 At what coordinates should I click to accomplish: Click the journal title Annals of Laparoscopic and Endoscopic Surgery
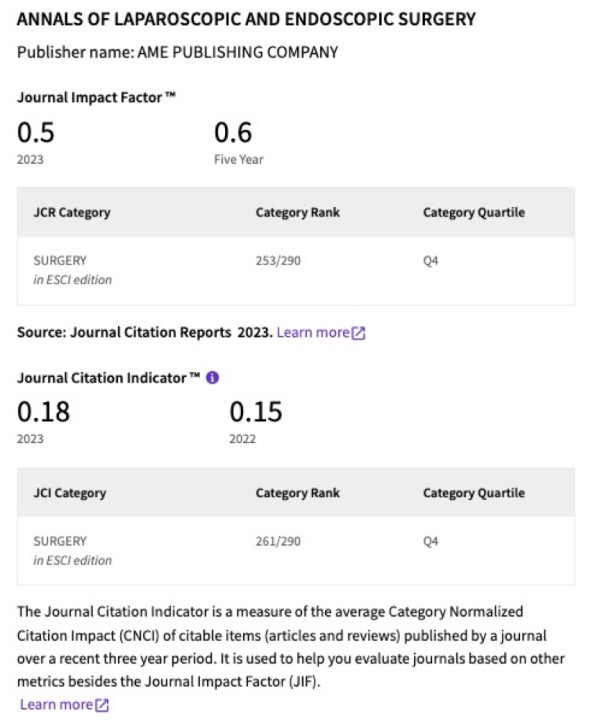coord(246,19)
